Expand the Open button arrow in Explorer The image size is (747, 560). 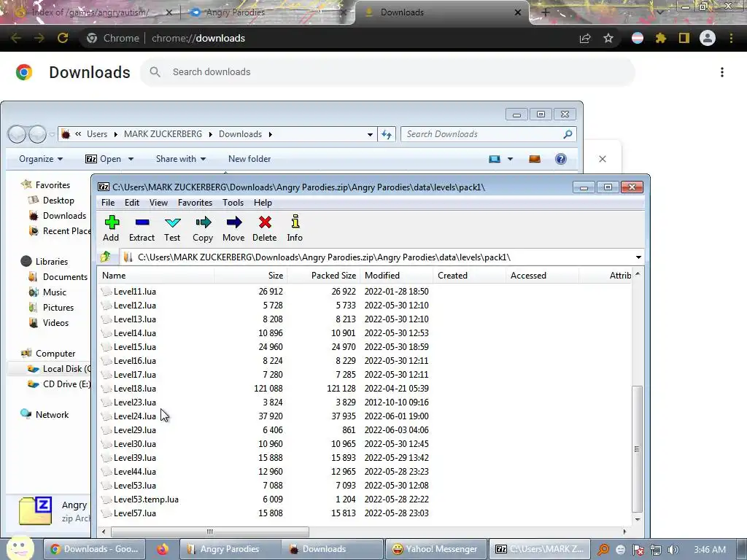(x=131, y=159)
